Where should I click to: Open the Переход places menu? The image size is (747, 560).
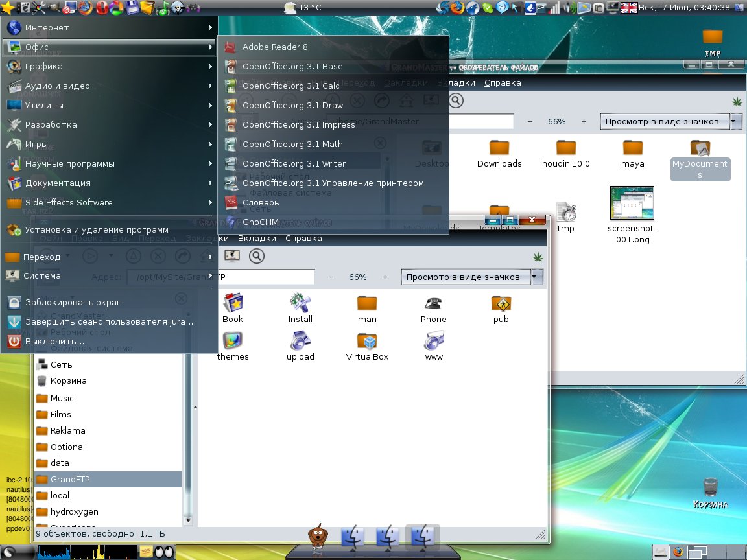pos(110,257)
